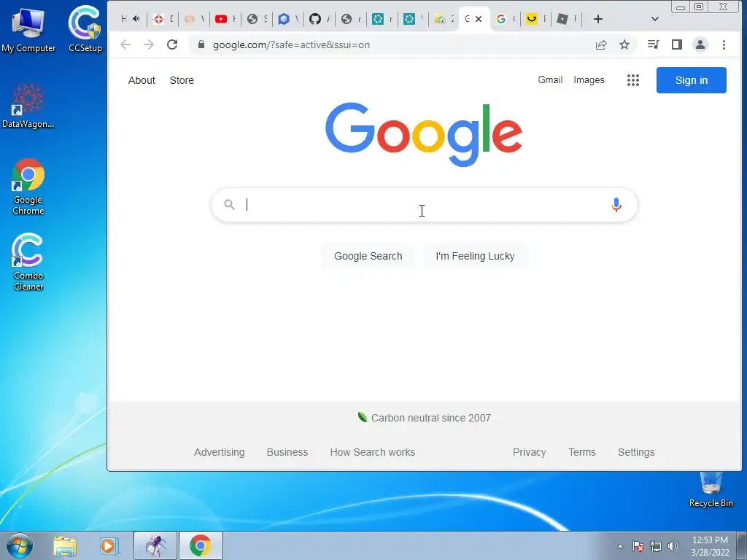Open the Terms footer link
This screenshot has height=560, width=747.
[x=581, y=452]
